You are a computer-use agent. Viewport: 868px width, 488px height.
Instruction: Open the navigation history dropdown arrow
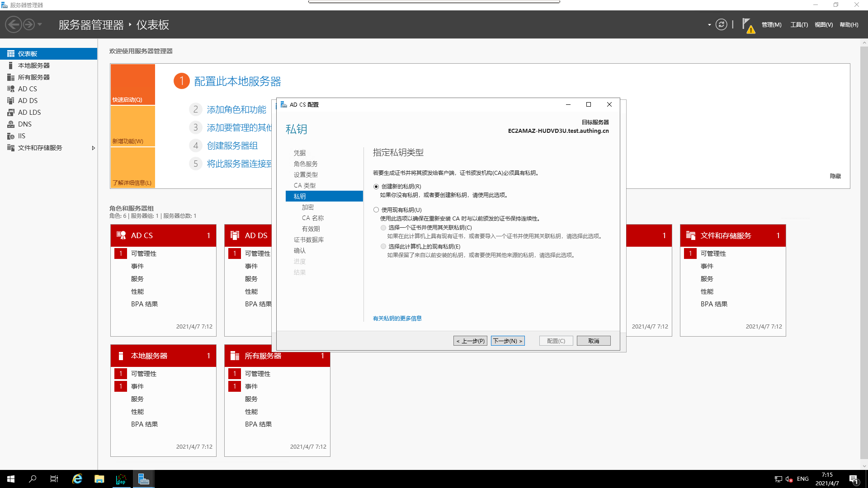coord(40,24)
